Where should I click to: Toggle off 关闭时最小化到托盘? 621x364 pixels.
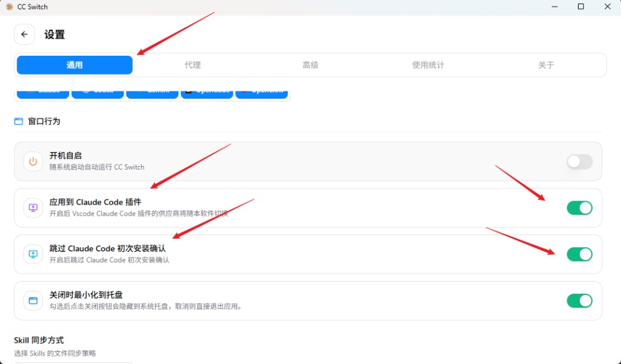579,300
